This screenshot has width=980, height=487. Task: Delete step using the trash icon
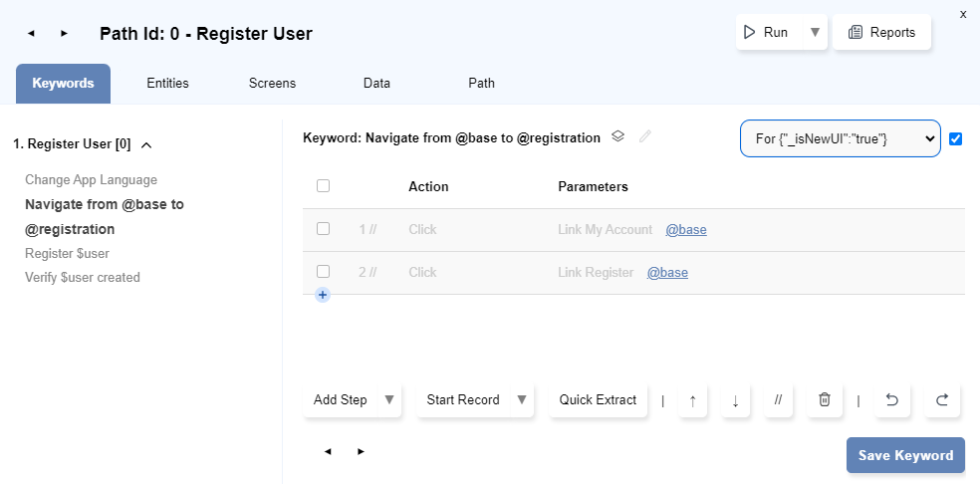[x=825, y=400]
